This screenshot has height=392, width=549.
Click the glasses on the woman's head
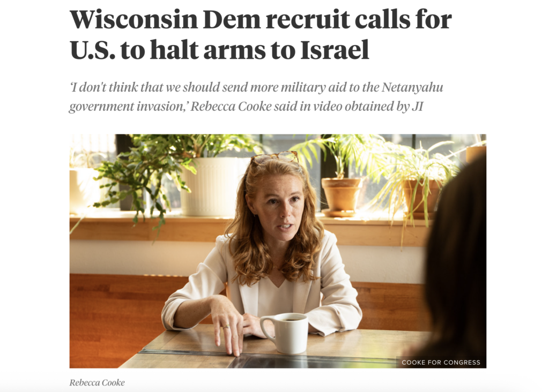pyautogui.click(x=275, y=157)
